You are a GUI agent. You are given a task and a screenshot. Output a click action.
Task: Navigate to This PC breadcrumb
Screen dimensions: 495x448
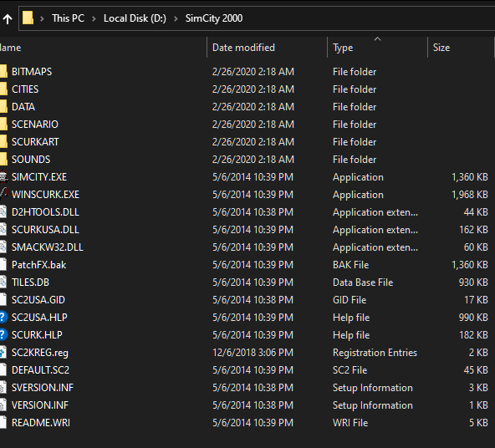point(69,18)
